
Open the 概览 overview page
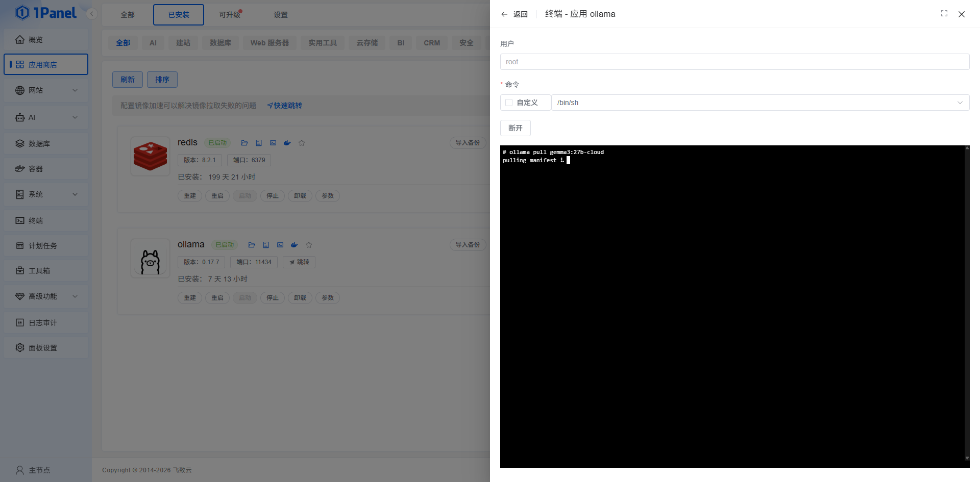tap(46, 39)
